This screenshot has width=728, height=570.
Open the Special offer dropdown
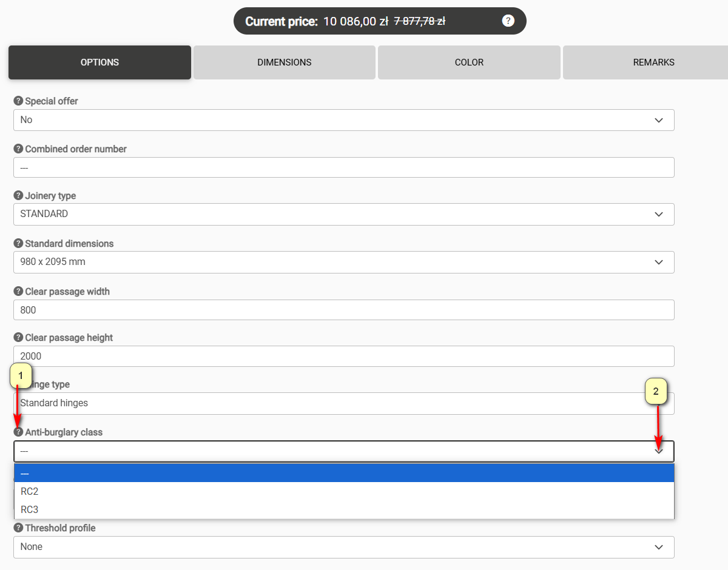click(343, 120)
